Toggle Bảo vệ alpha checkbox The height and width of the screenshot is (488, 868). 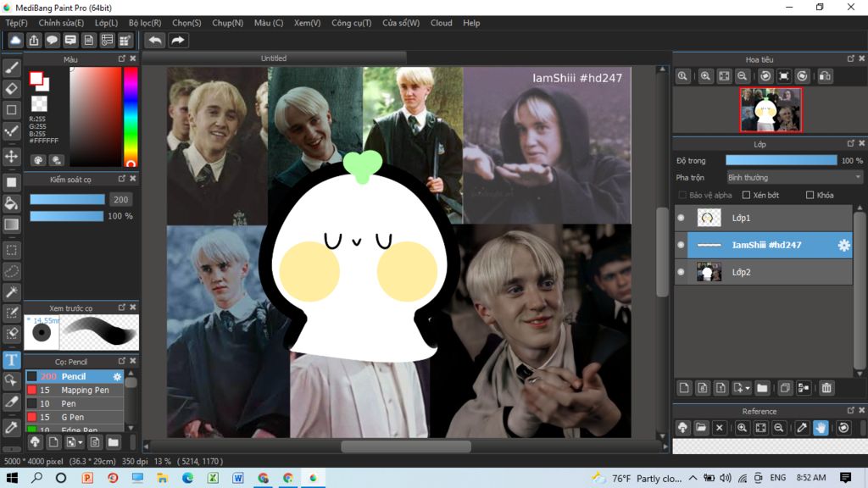(682, 196)
